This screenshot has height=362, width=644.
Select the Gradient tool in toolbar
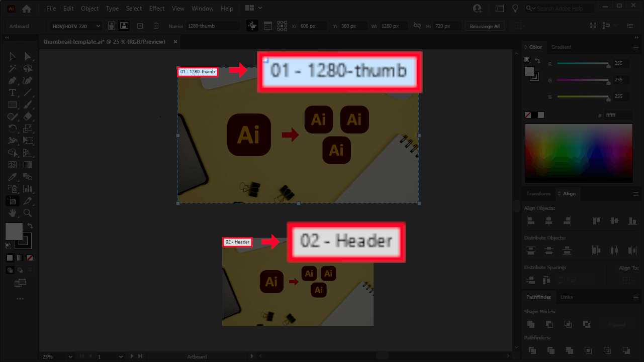click(28, 165)
